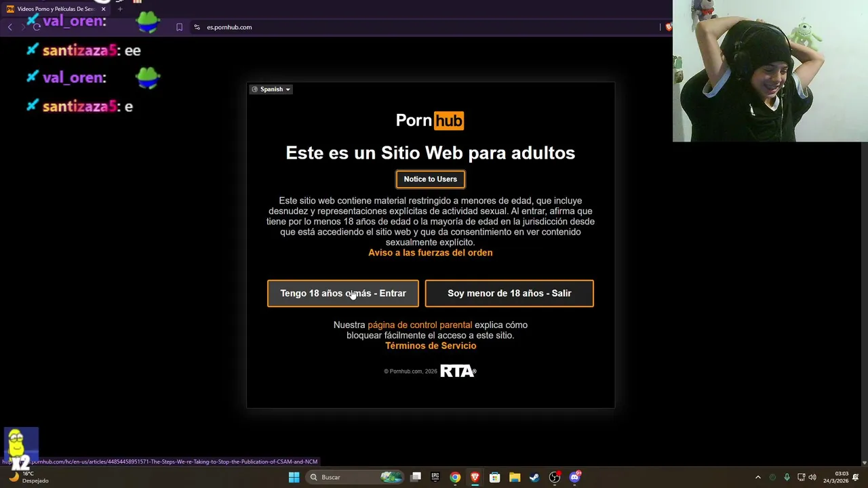Open Microsoft Store from taskbar
Image resolution: width=868 pixels, height=488 pixels.
[495, 477]
